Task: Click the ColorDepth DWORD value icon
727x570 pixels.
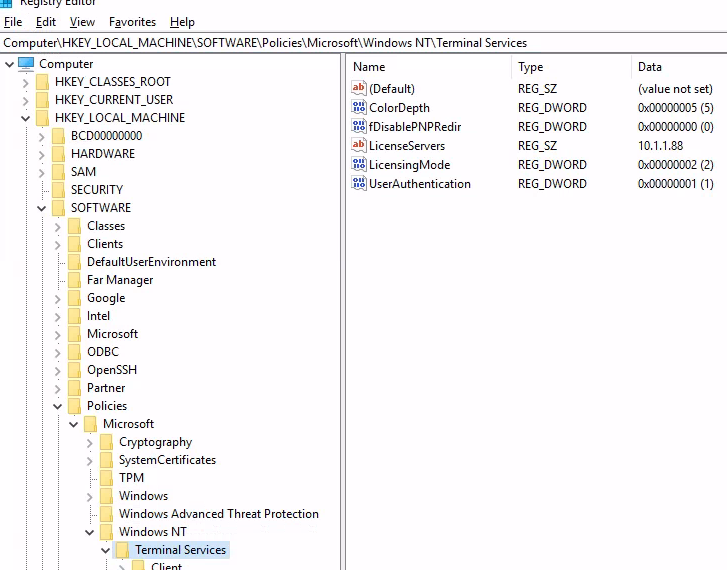Action: point(359,108)
